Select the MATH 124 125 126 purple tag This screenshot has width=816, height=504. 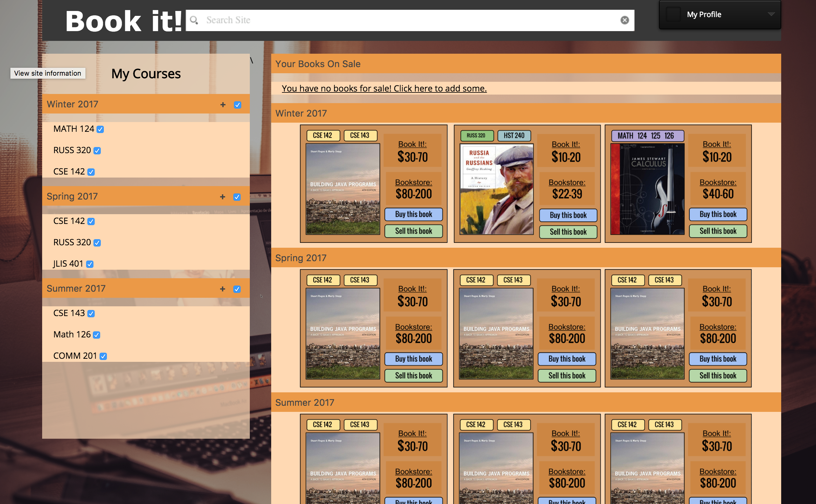[x=647, y=136]
